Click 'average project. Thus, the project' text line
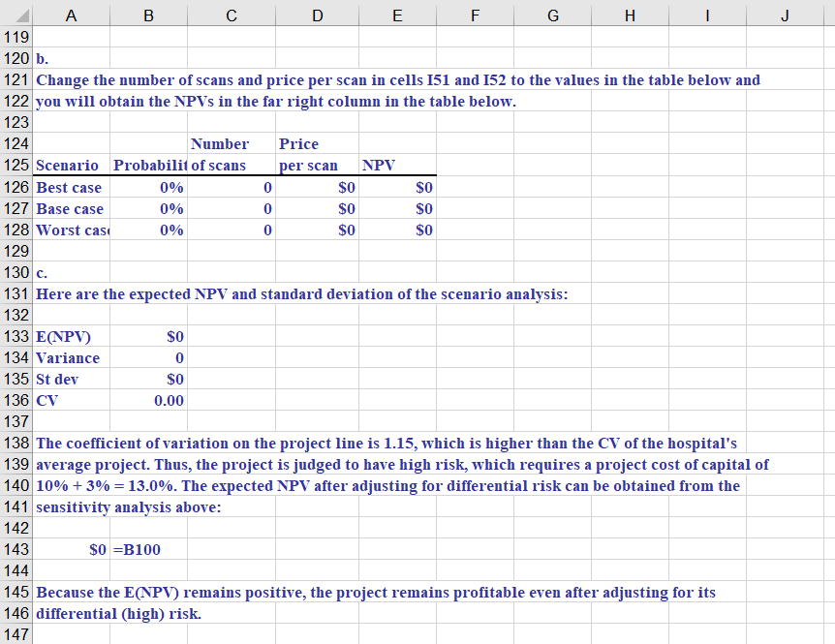 402,464
